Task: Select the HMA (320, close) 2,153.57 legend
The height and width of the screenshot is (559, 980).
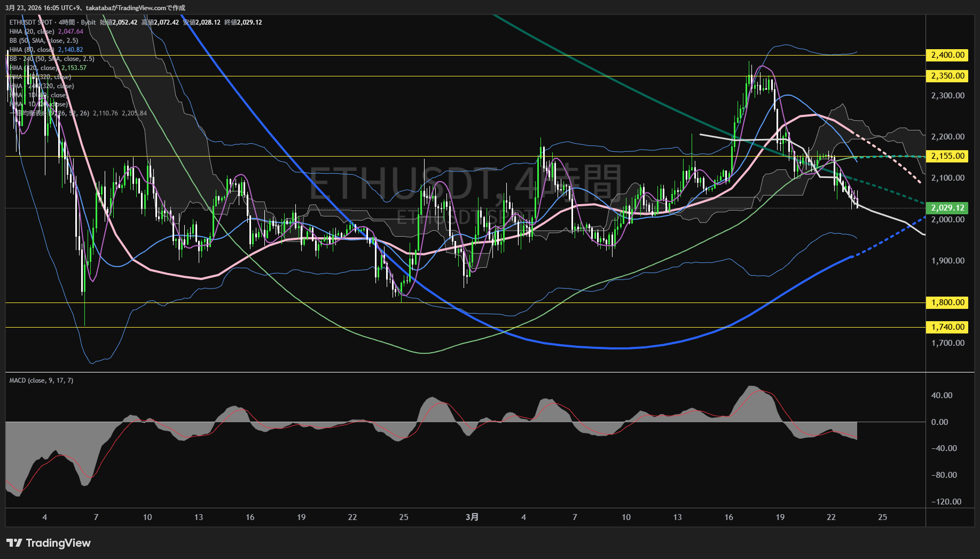Action: pyautogui.click(x=47, y=68)
